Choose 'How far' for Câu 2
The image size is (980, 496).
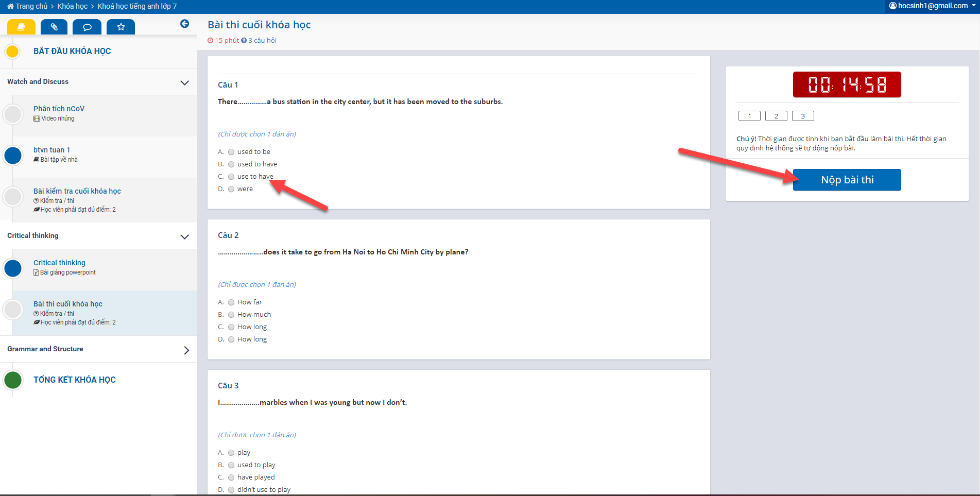pyautogui.click(x=231, y=302)
